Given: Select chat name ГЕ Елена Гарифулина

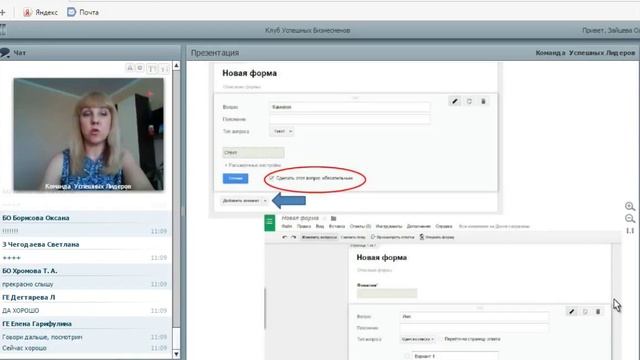Looking at the screenshot, I should pyautogui.click(x=37, y=324).
